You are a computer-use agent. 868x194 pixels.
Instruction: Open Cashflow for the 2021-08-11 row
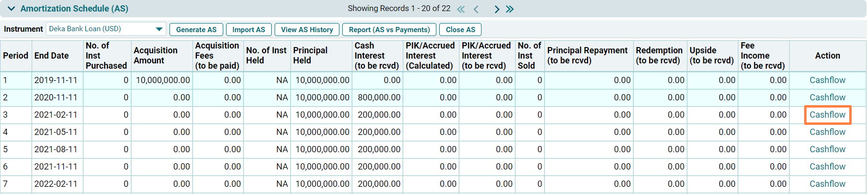827,149
